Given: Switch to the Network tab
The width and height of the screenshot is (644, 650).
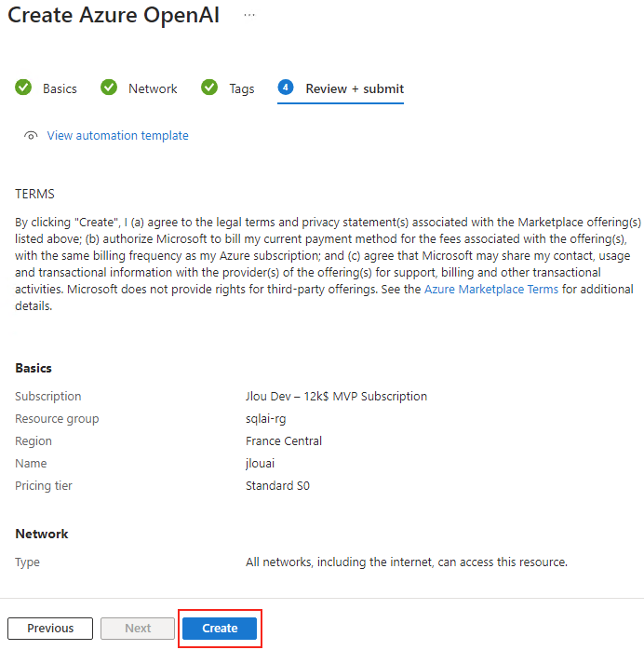Looking at the screenshot, I should [x=153, y=88].
